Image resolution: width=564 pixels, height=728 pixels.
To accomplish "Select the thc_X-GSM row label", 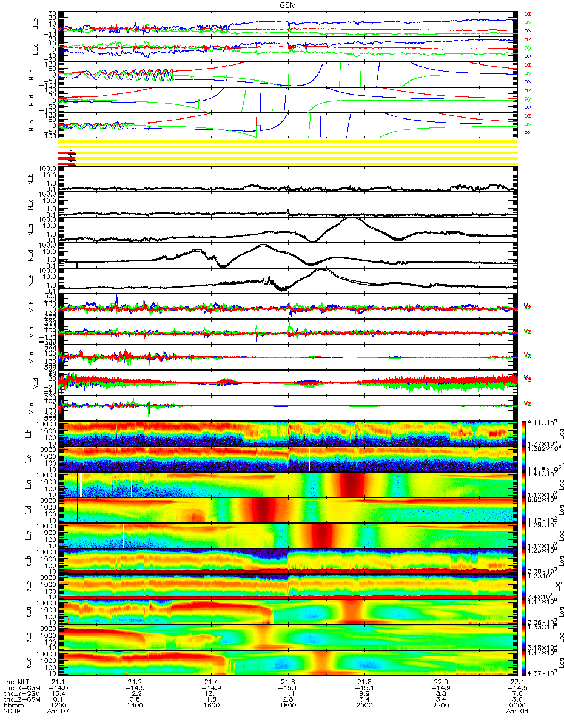I will click(21, 688).
